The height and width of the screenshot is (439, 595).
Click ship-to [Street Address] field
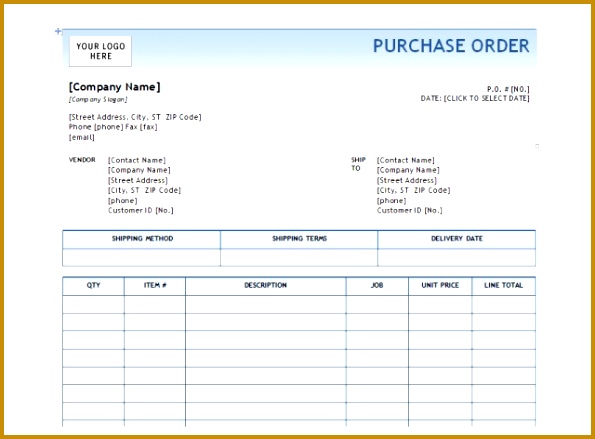click(x=406, y=181)
